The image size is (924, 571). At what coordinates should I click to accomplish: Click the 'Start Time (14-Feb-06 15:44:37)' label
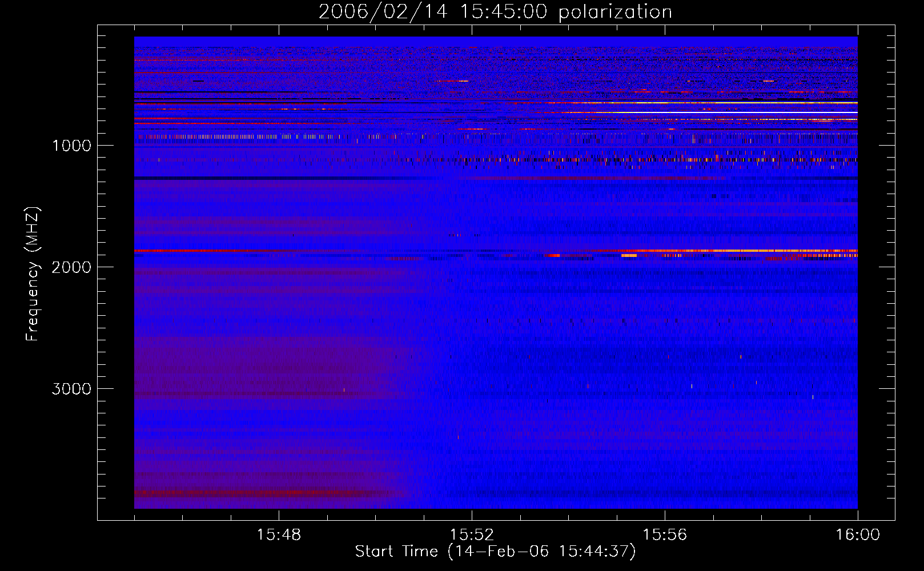click(495, 552)
